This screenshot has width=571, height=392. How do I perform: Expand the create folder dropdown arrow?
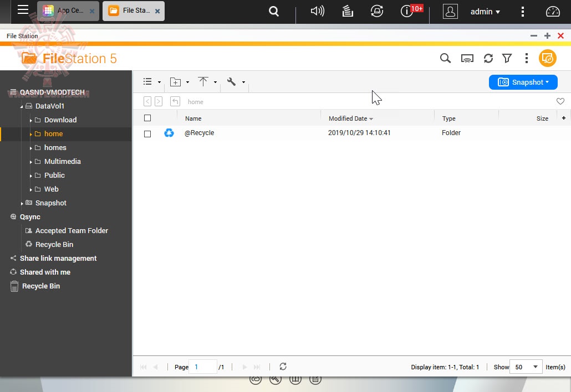[x=187, y=82]
